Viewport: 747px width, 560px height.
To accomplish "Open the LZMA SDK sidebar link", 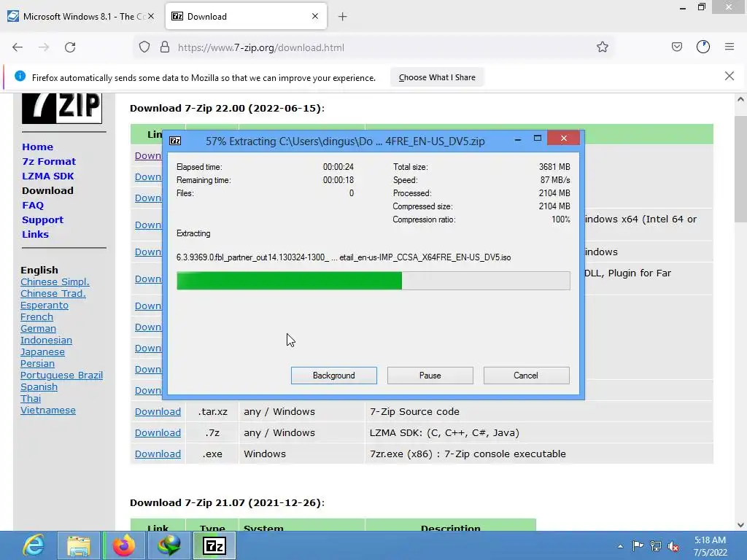I will point(48,176).
